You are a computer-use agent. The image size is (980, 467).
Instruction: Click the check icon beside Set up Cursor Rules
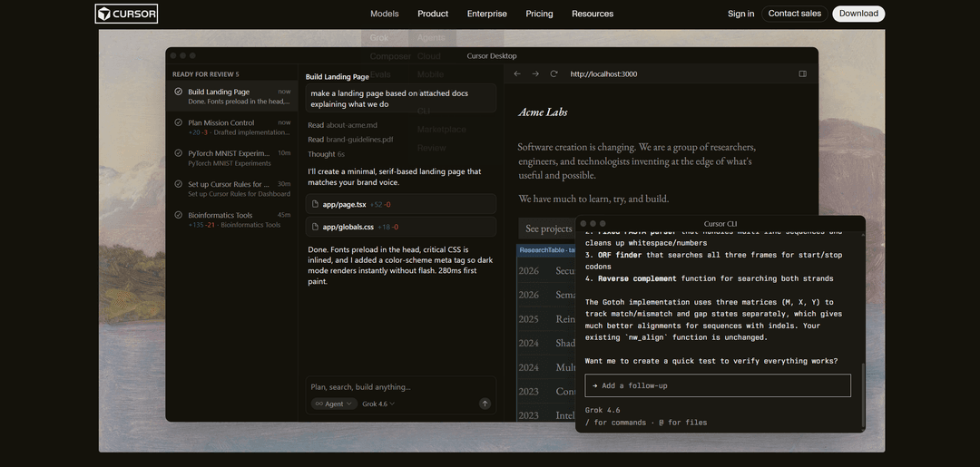pos(178,184)
